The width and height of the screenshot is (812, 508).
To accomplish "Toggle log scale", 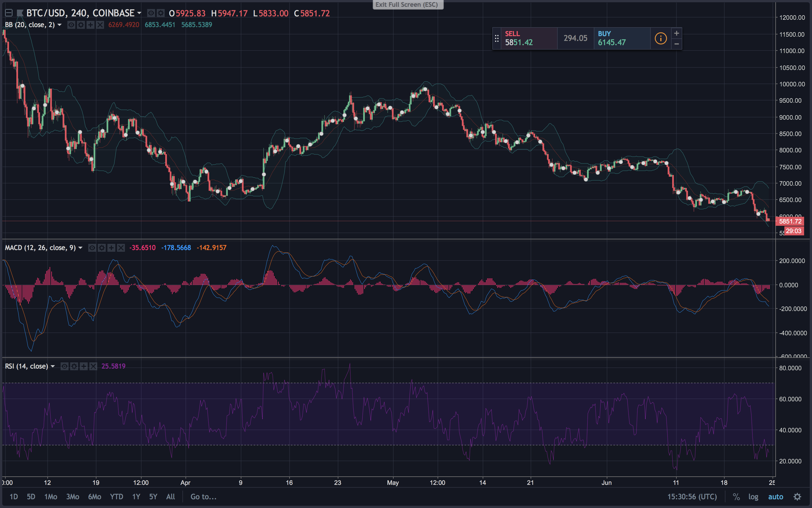I will (753, 497).
